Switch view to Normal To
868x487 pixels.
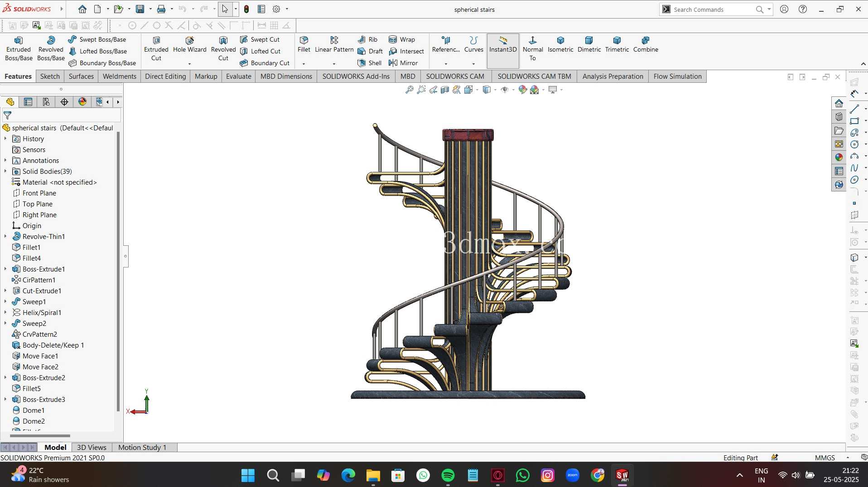[533, 48]
